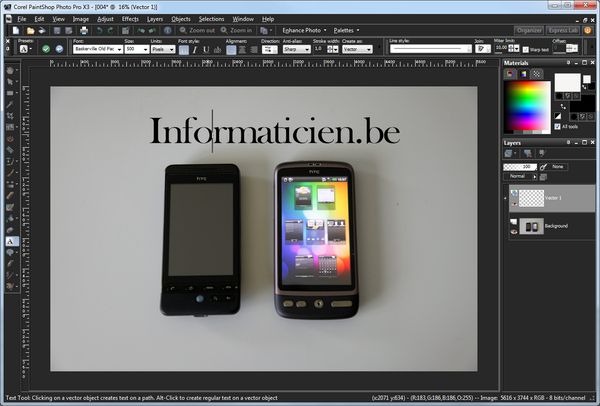Screen dimensions: 600x406
Task: Open the Organizer workspace
Action: click(529, 31)
